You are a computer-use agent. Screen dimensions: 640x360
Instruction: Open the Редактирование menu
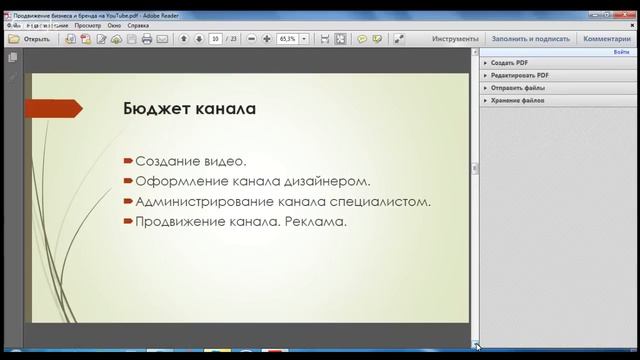[x=47, y=25]
